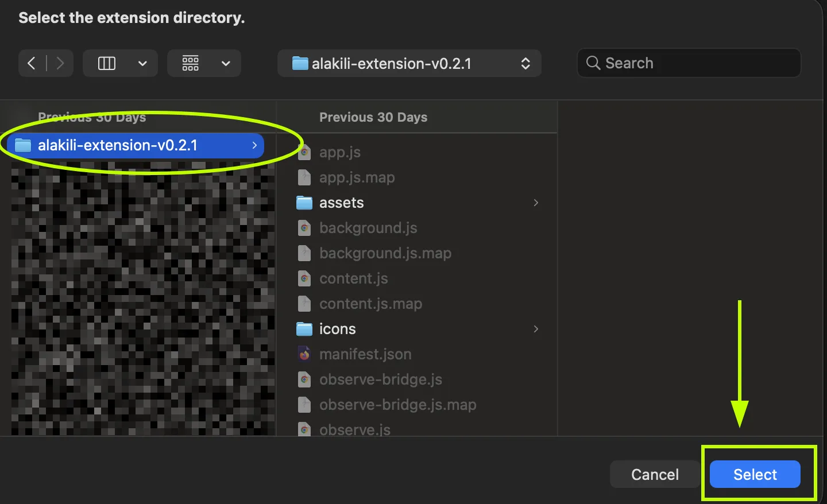Click the chevron on the highlighted alakili-extension-v0.2.1 row
This screenshot has height=504, width=827.
click(x=254, y=145)
